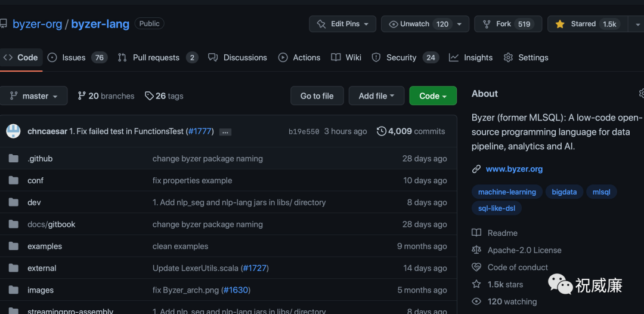644x314 pixels.
Task: Open the master branch dropdown
Action: pyautogui.click(x=34, y=96)
